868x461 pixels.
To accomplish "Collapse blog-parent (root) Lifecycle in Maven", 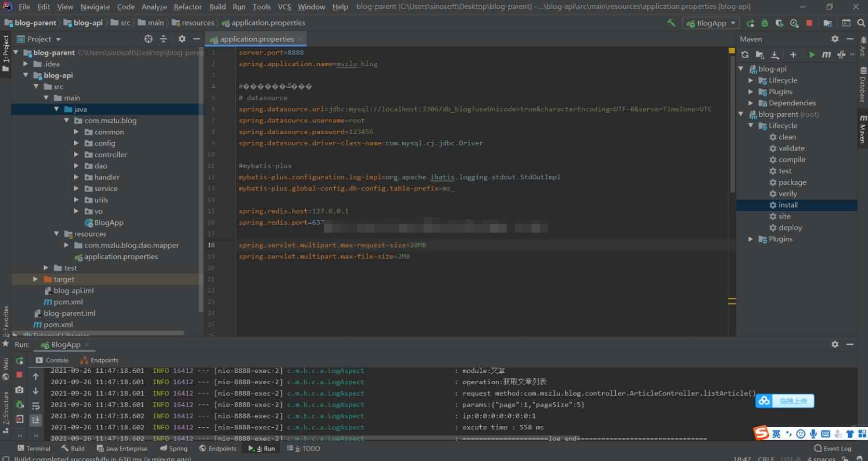I will [x=751, y=126].
